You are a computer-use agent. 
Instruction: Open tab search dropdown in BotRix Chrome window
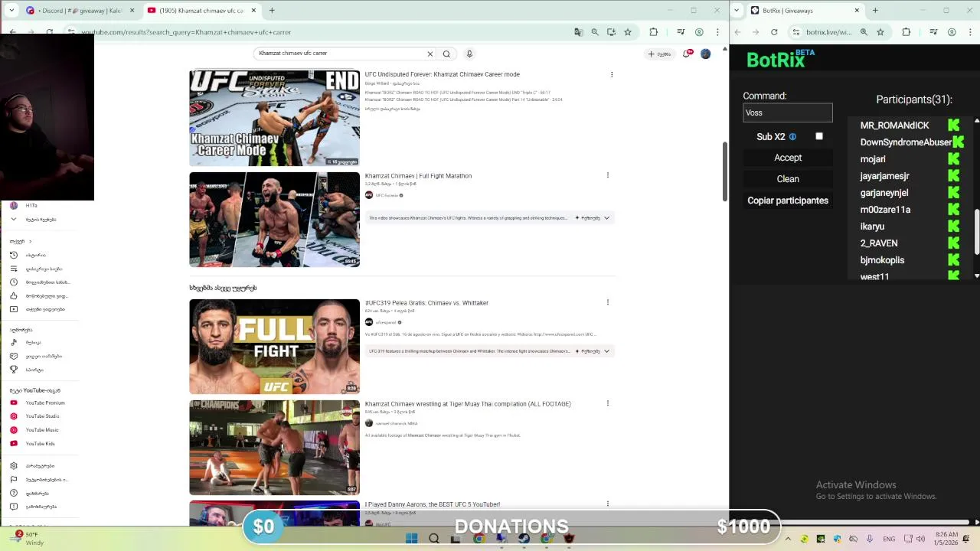(x=738, y=11)
